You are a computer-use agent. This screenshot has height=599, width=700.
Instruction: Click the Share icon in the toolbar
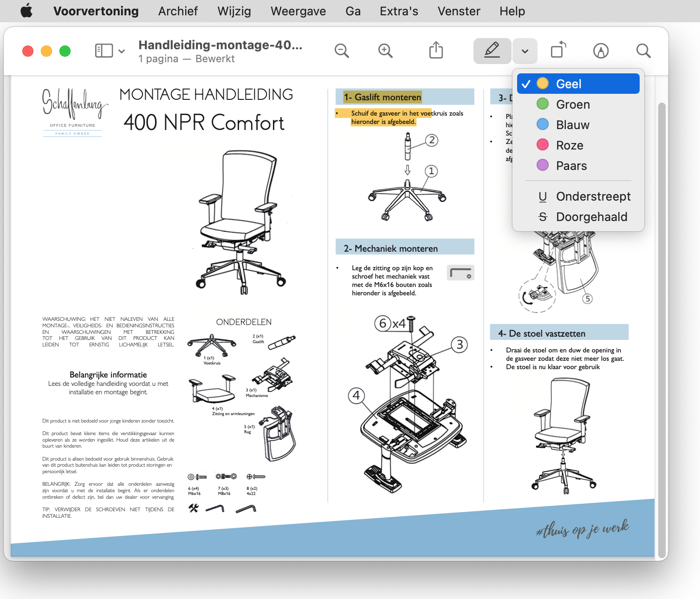pos(436,50)
